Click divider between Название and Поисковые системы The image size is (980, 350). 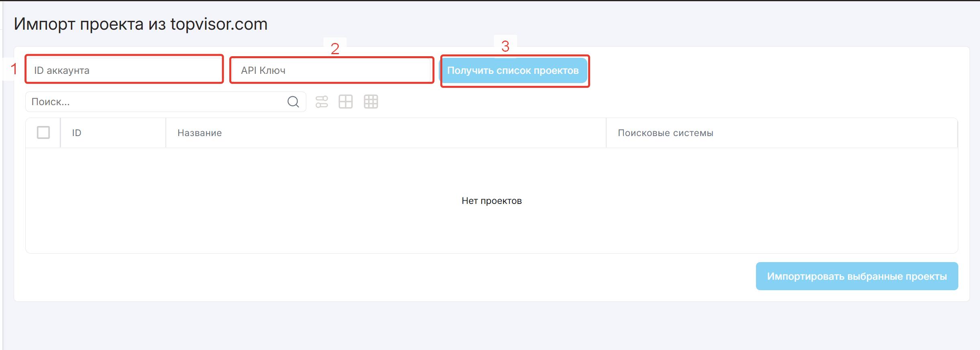coord(606,133)
